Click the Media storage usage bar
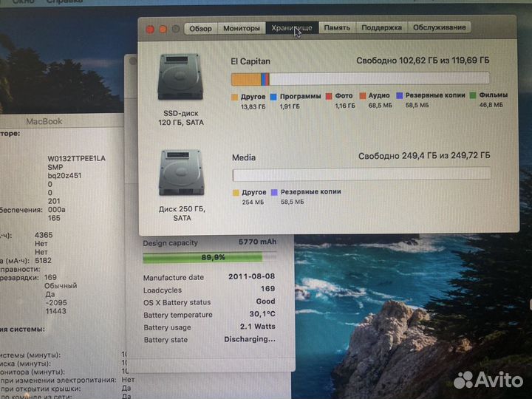 (361, 174)
